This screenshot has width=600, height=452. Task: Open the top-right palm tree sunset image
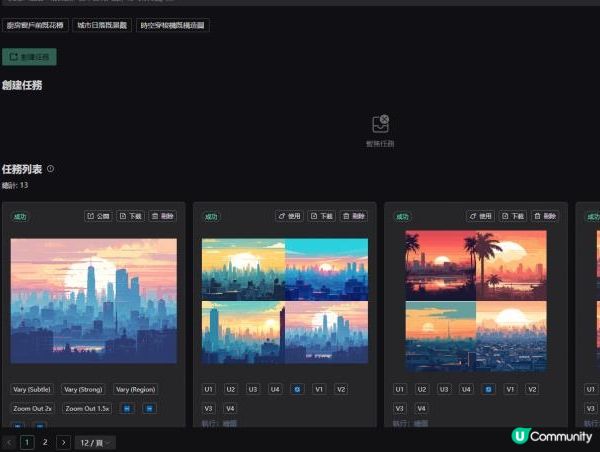pyautogui.click(x=512, y=265)
